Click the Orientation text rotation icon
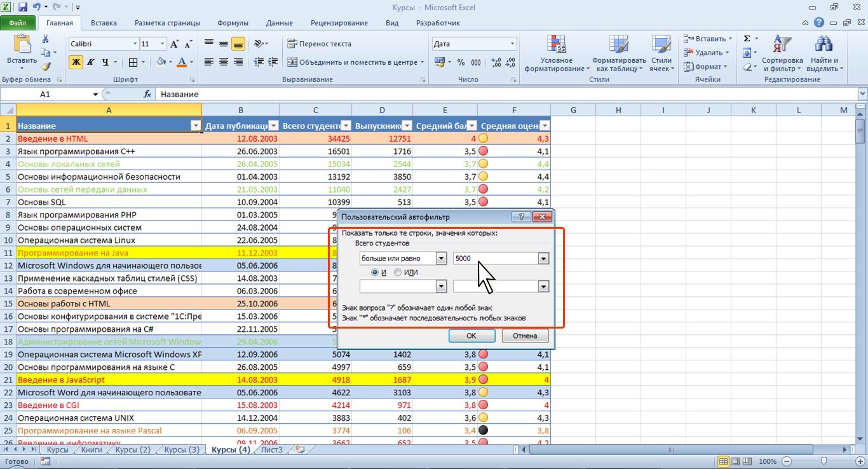868x469 pixels. [x=258, y=44]
